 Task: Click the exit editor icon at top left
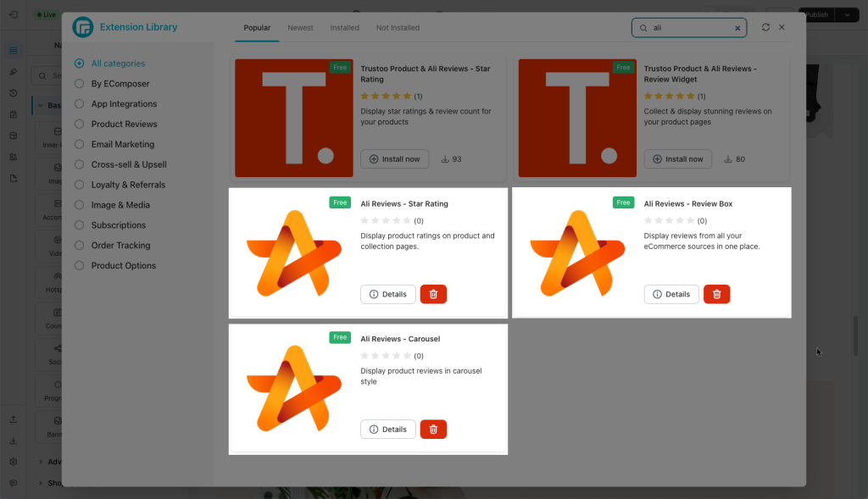click(14, 15)
